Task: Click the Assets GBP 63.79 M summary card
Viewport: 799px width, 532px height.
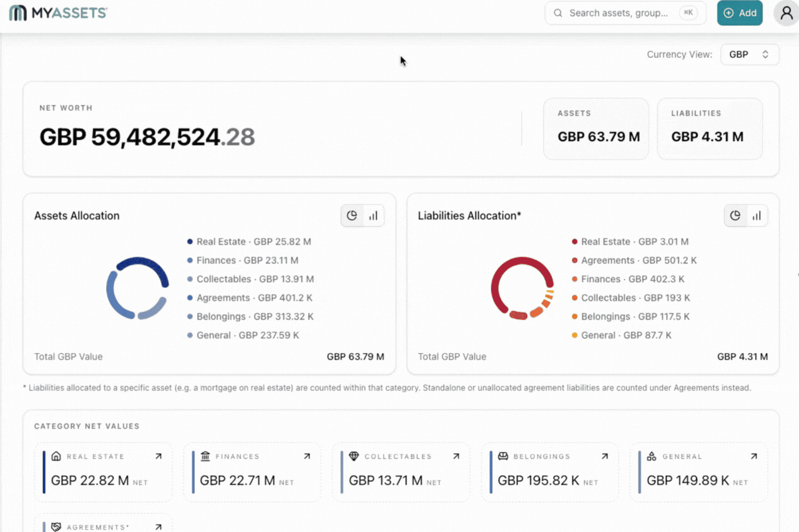Action: coord(596,128)
